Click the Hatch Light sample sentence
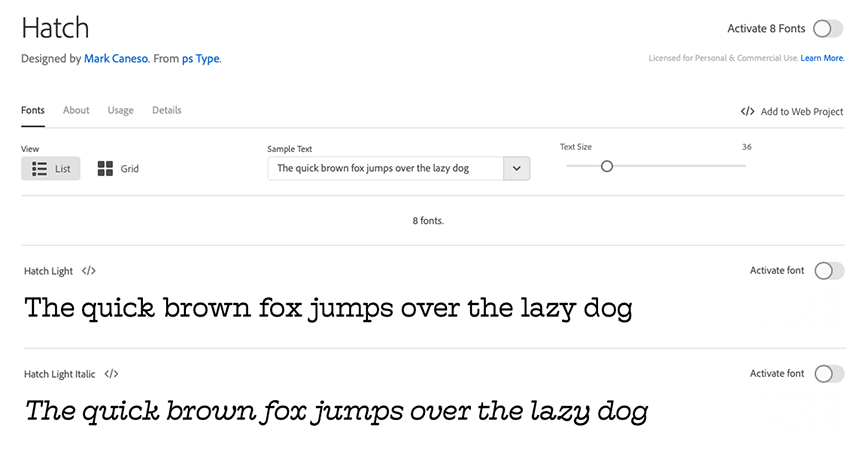 point(329,309)
